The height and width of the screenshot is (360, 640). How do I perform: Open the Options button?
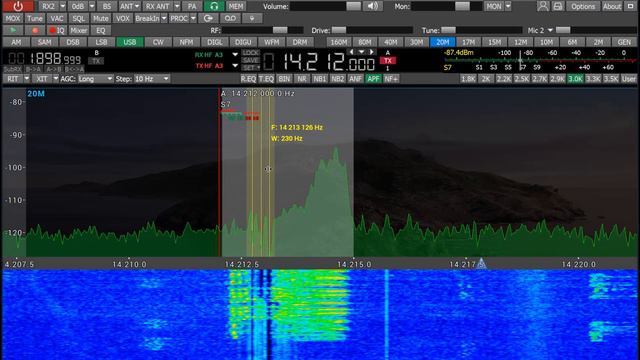tap(583, 6)
